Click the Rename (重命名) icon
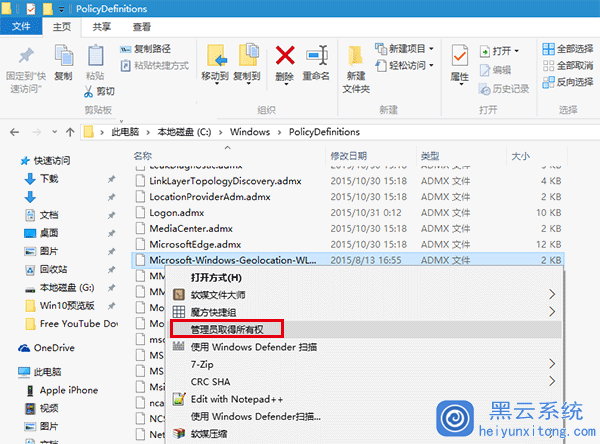 [316, 56]
